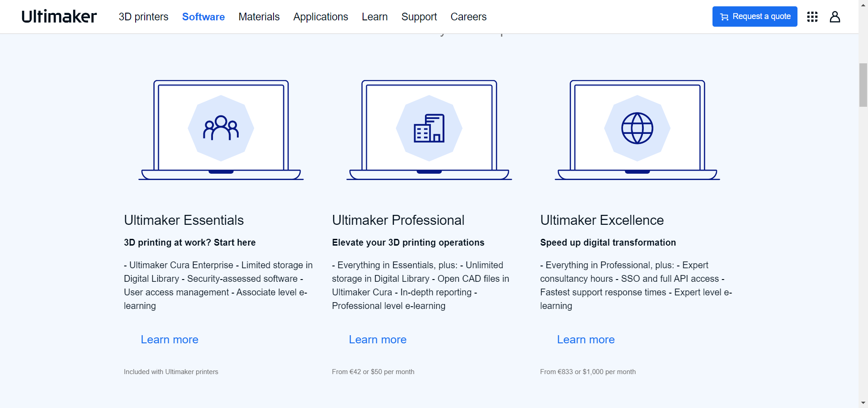Click the office building laptop illustration
The image size is (868, 408).
click(x=429, y=130)
